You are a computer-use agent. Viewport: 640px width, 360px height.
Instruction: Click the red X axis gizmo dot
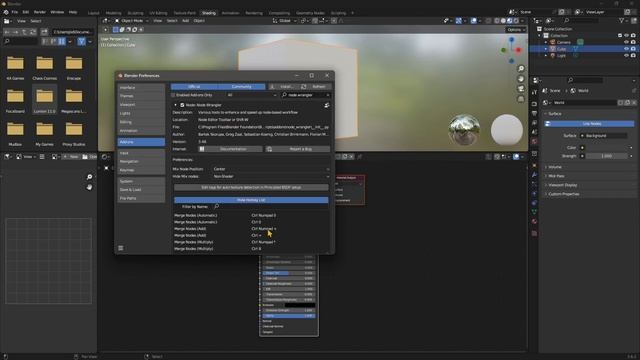point(518,50)
